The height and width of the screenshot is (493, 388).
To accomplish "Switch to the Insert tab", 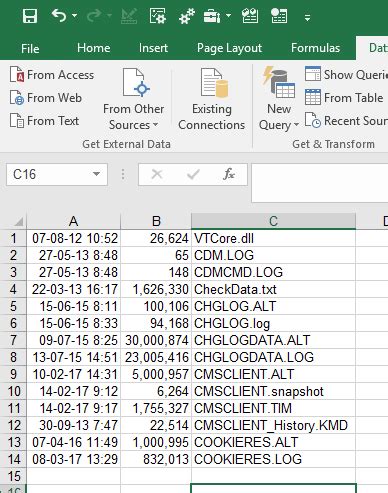I will pos(153,48).
